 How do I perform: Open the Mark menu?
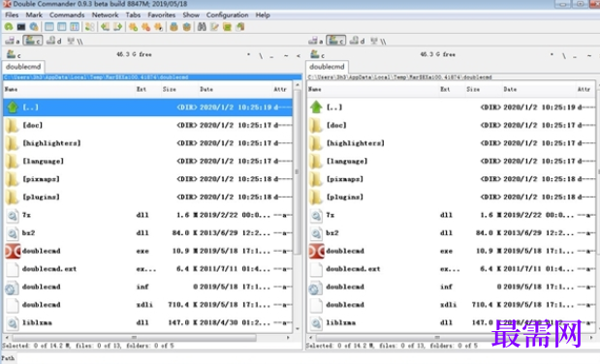pos(34,15)
